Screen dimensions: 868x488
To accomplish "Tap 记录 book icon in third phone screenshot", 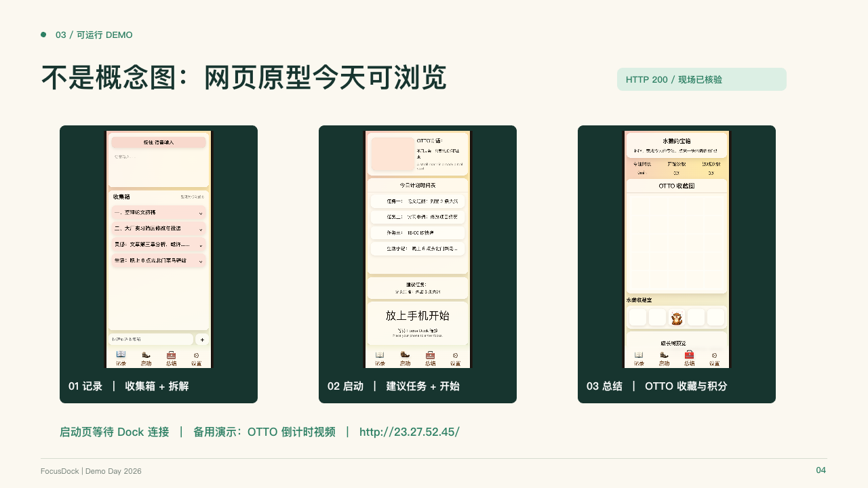I will coord(639,354).
